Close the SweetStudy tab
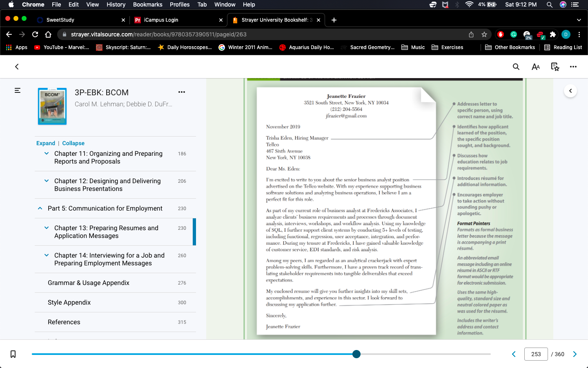The width and height of the screenshot is (588, 368). [123, 20]
